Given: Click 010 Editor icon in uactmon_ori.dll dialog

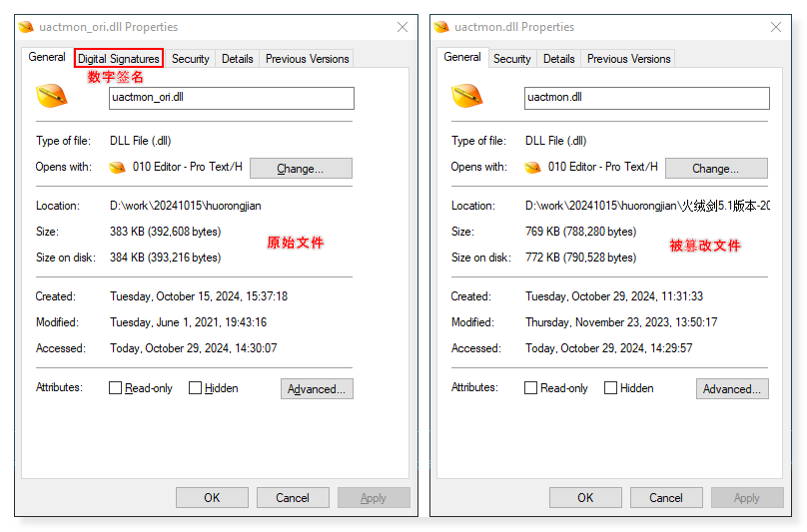Looking at the screenshot, I should pos(118,168).
